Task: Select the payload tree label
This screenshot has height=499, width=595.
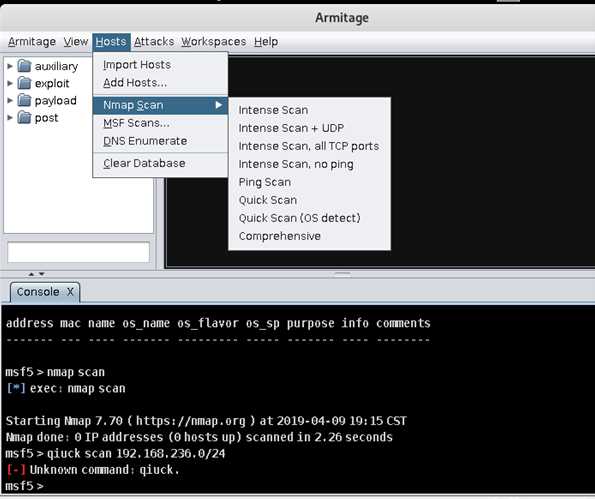Action: point(55,101)
